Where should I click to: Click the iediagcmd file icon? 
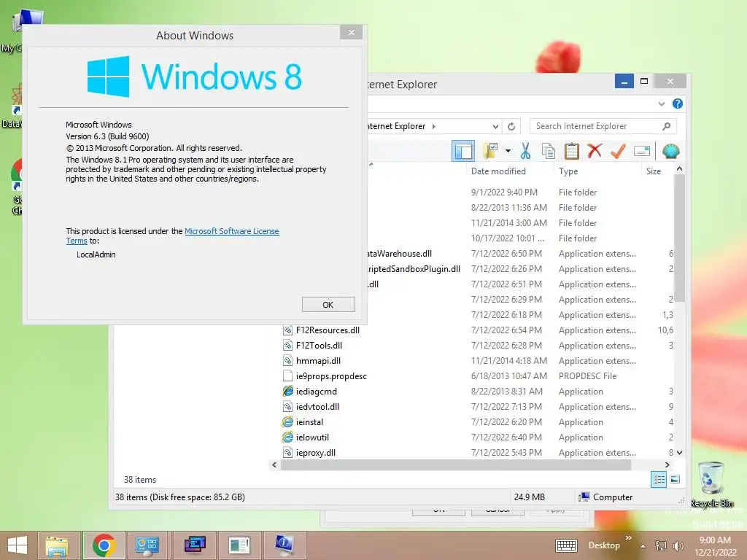[x=287, y=391]
